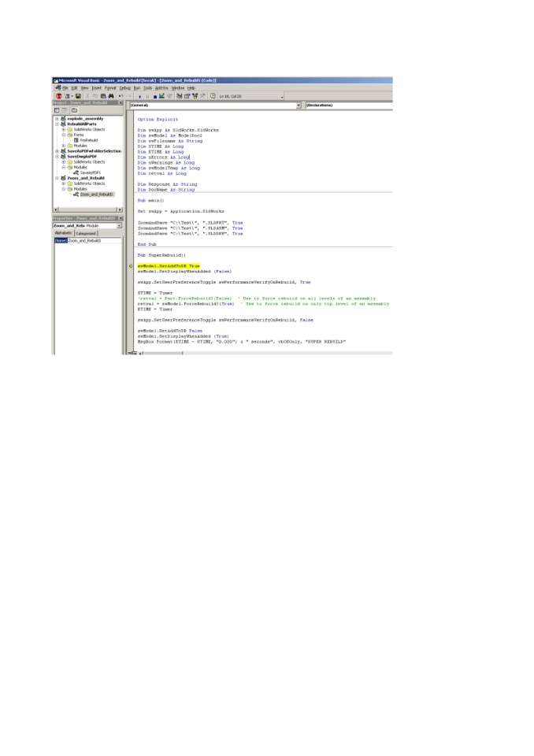Open the Project Explorer toolbar icon
Screen dimensions: 534x756
pyautogui.click(x=180, y=96)
